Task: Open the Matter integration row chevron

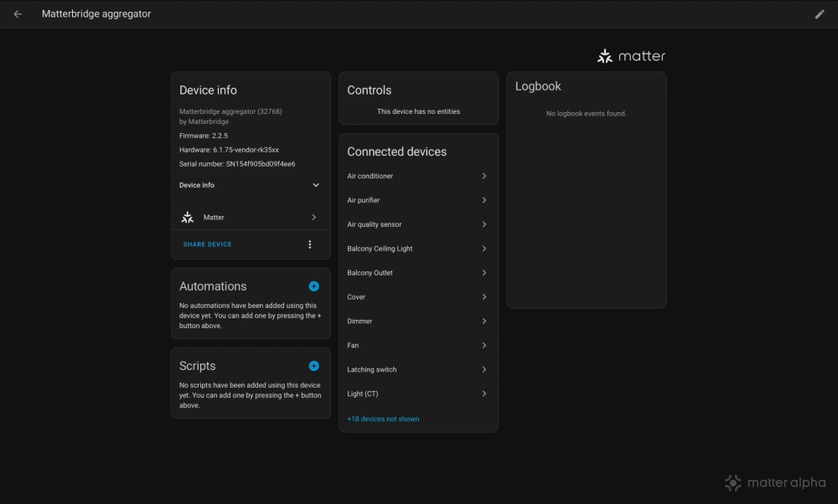Action: pyautogui.click(x=314, y=218)
